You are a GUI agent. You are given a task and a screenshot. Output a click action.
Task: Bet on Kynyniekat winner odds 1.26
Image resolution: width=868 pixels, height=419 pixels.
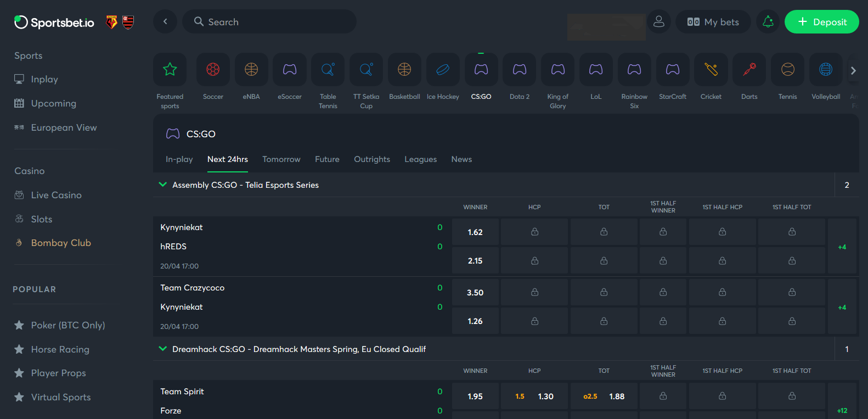pyautogui.click(x=475, y=321)
